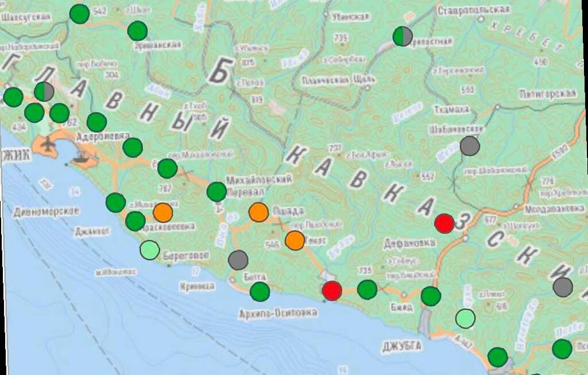The height and width of the screenshot is (375, 588).
Task: Click the half-green half-gray marker near Крепостная
Action: coord(403,37)
